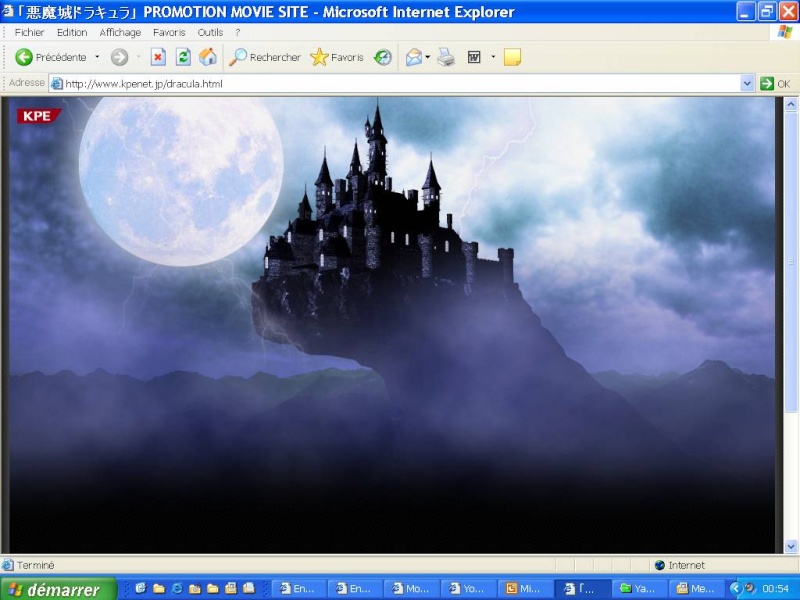The height and width of the screenshot is (600, 800).
Task: Click the Mail envelope icon
Action: coord(414,57)
